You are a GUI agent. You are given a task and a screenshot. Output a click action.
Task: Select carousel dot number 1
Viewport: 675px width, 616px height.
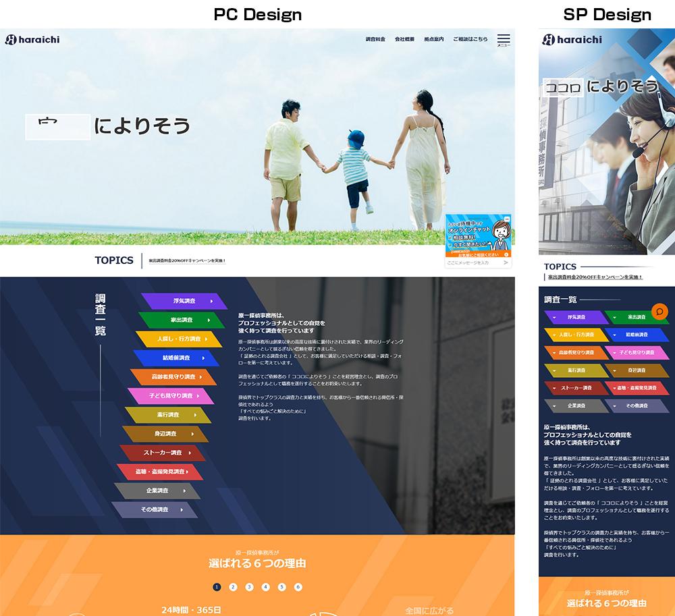tap(217, 587)
